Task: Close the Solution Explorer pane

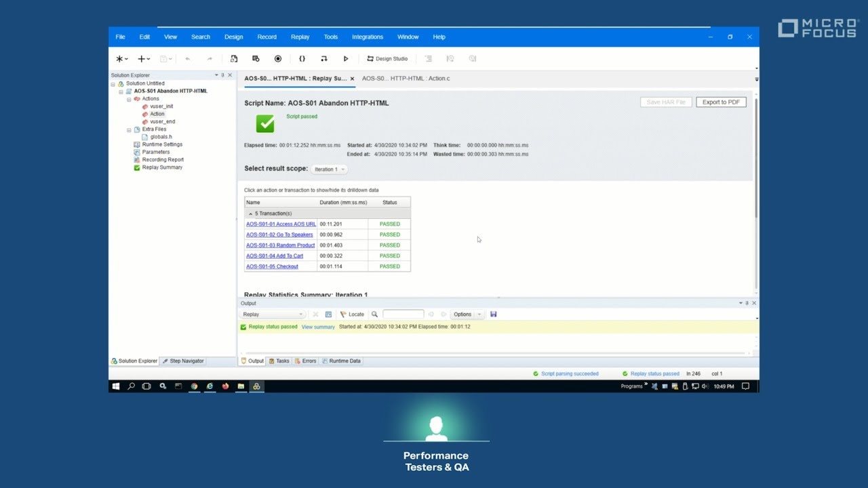Action: click(x=230, y=75)
